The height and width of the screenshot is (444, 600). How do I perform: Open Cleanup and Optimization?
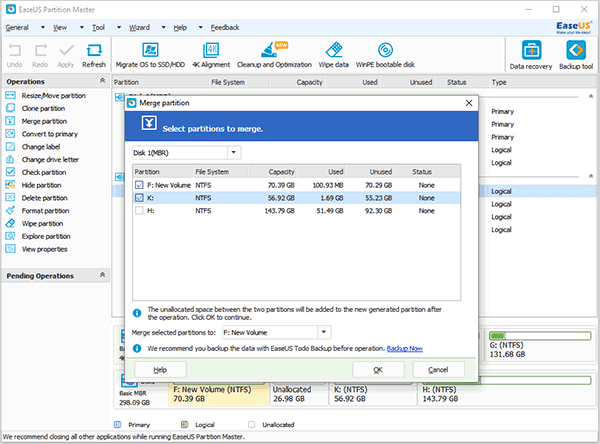[274, 55]
